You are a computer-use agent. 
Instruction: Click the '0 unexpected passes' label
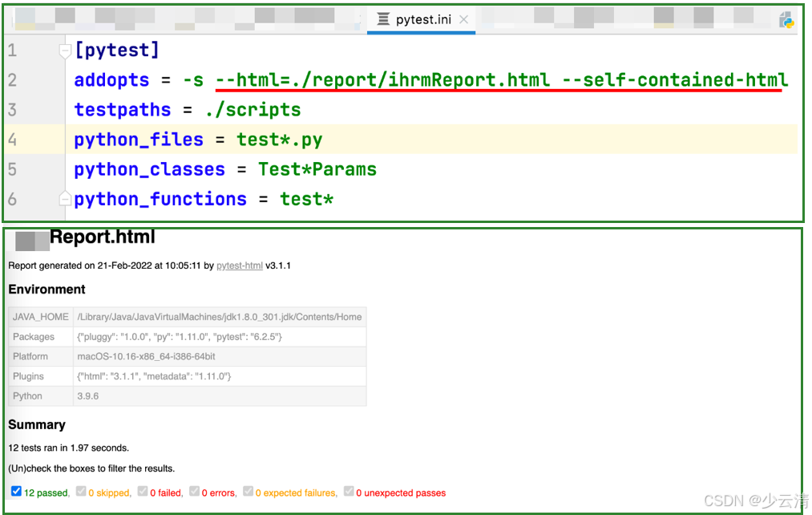pyautogui.click(x=401, y=493)
